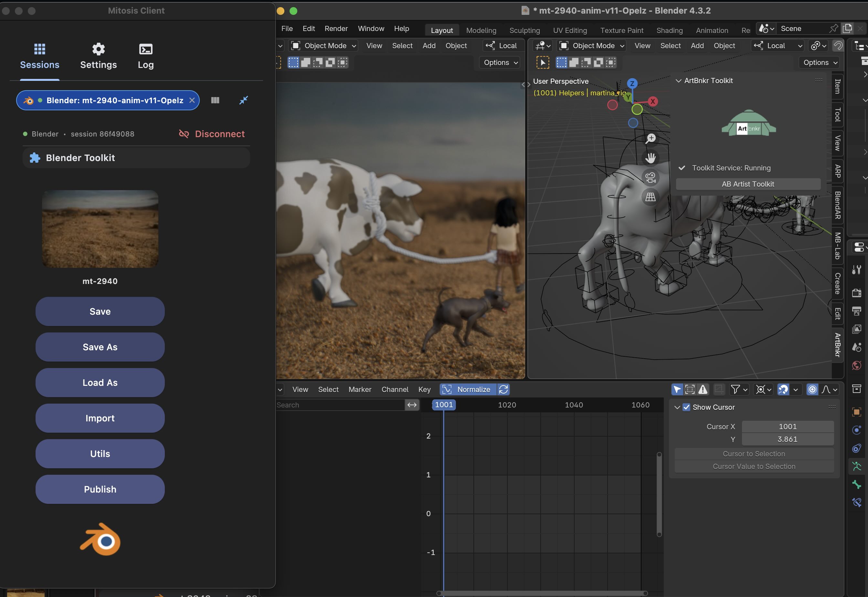Switch to the Animation workspace tab
This screenshot has width=868, height=597.
coord(712,30)
